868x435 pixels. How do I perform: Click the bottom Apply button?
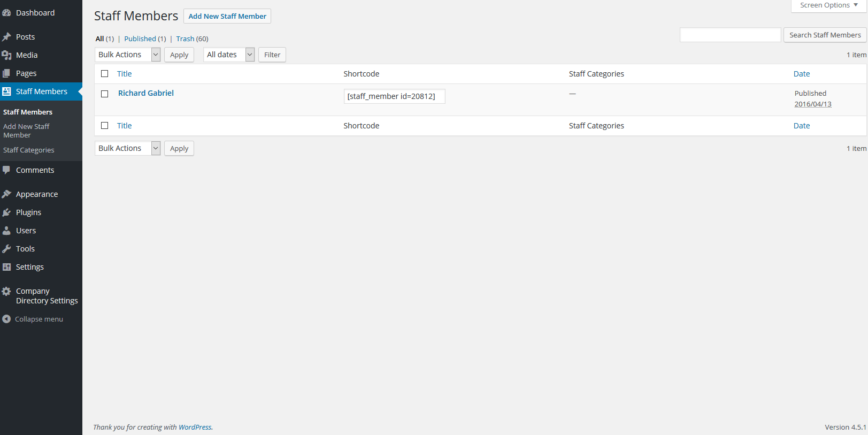179,148
